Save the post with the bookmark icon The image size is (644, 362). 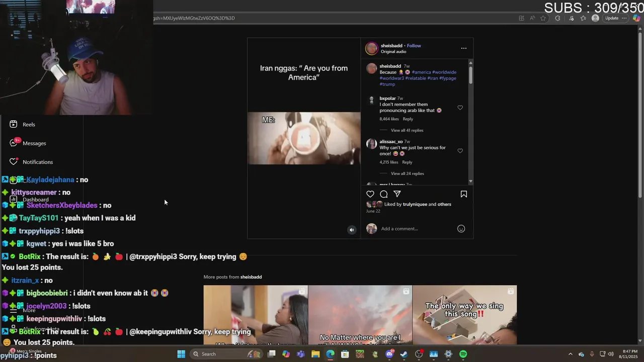[x=464, y=194]
